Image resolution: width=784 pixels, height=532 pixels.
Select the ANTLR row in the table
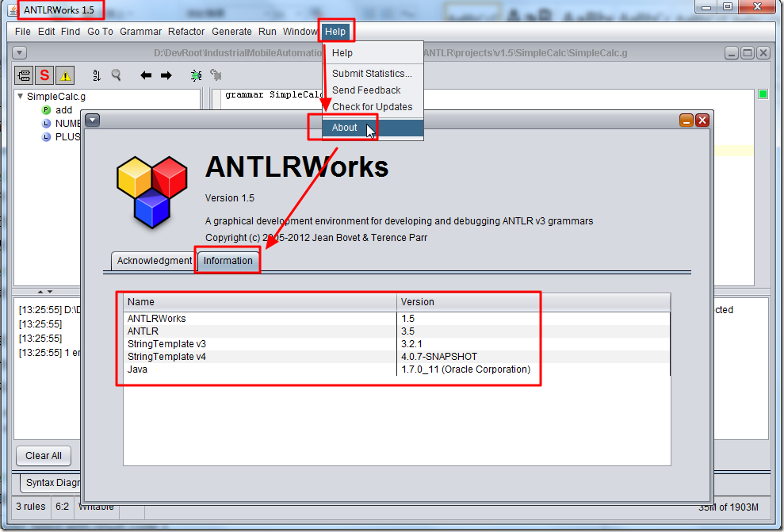[396, 331]
